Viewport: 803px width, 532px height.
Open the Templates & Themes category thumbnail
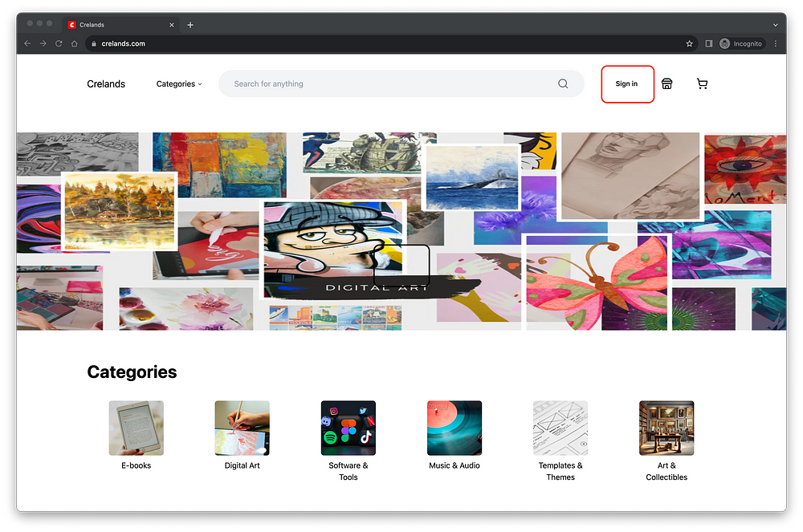coord(560,428)
